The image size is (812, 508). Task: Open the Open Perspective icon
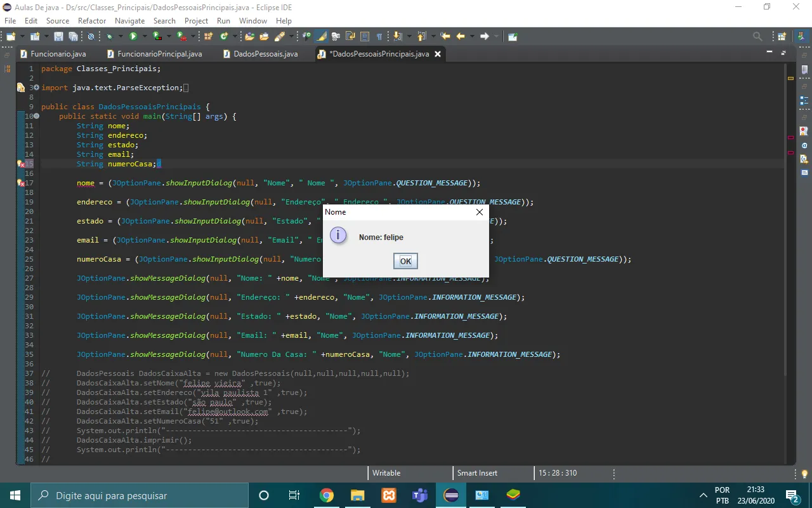[x=782, y=37]
